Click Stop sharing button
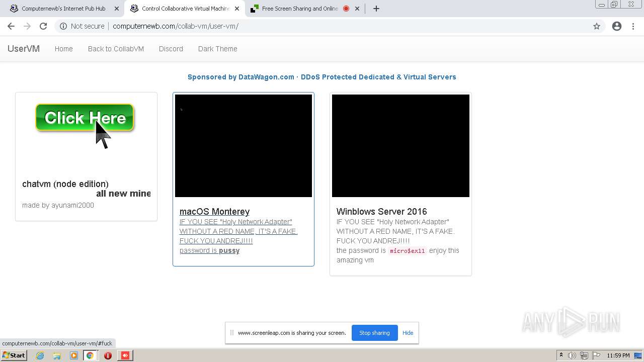The height and width of the screenshot is (362, 644). tap(374, 333)
